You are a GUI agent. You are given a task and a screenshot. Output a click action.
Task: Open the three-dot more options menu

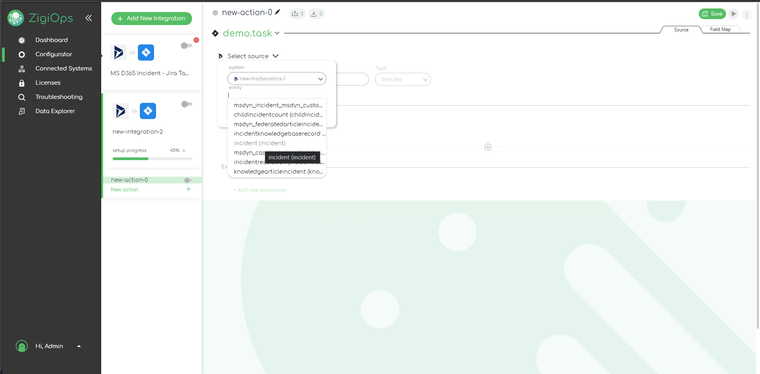point(746,15)
